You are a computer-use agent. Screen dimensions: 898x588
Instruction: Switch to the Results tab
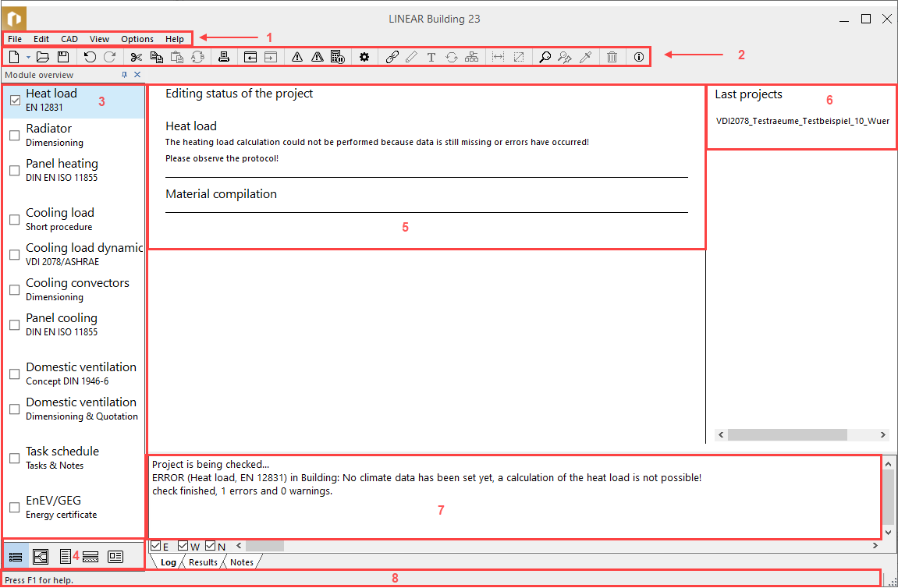204,562
